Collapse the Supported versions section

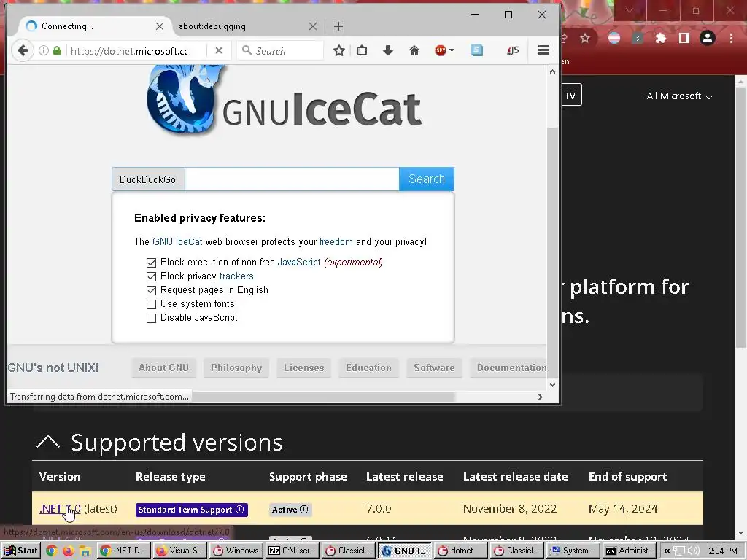[48, 443]
